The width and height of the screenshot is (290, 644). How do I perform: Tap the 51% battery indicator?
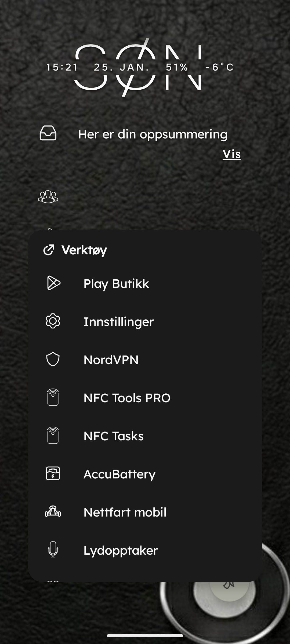[x=177, y=67]
